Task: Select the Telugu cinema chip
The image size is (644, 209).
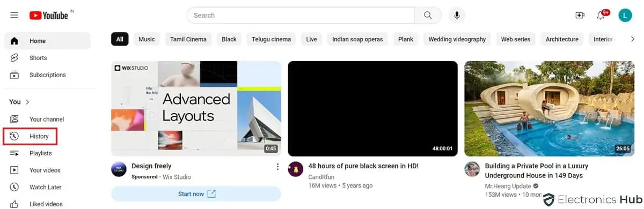Action: pyautogui.click(x=272, y=39)
